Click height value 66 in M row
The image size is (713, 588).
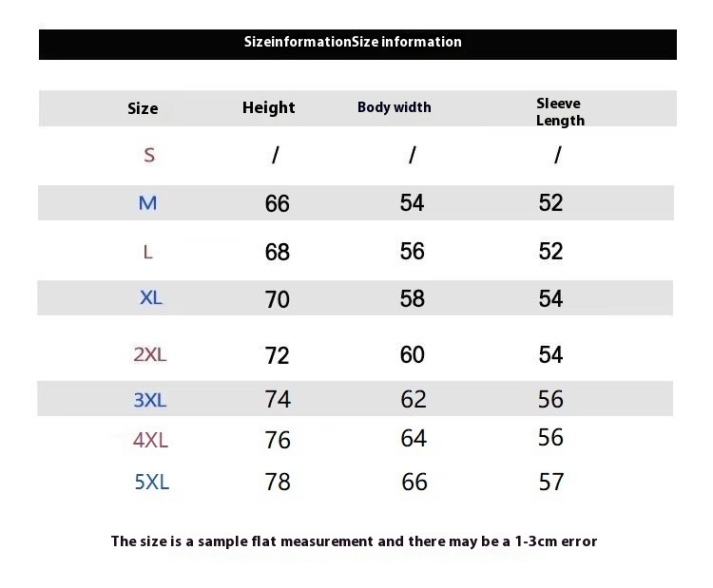pyautogui.click(x=277, y=203)
